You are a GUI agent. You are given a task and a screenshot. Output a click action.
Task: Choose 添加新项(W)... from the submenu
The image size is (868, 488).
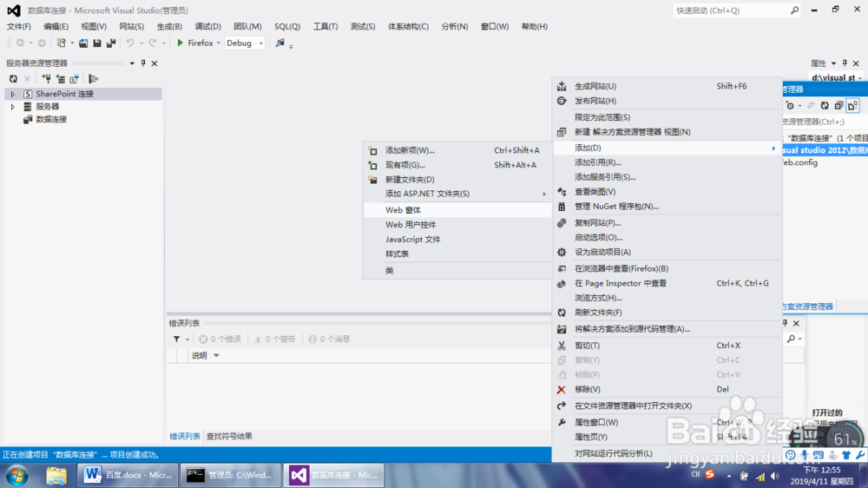(457, 150)
